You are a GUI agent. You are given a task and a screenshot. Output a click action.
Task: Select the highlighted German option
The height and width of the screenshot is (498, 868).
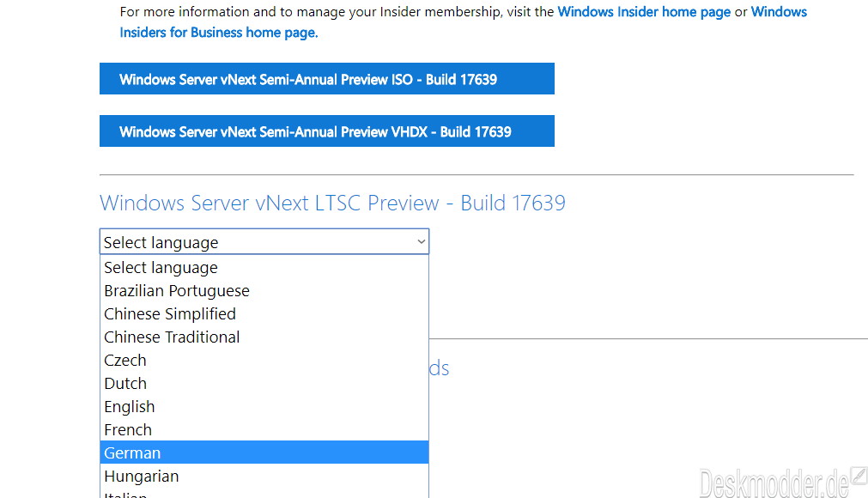(264, 452)
